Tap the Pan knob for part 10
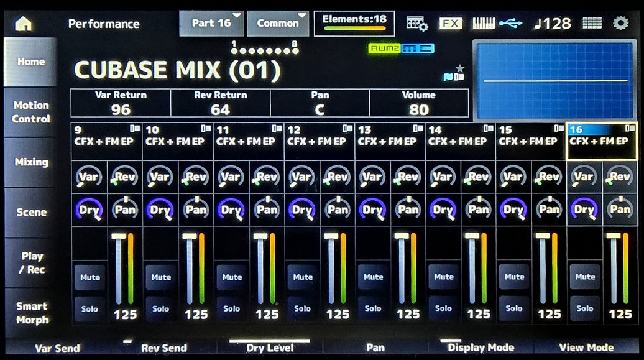This screenshot has height=360, width=644. [x=196, y=210]
